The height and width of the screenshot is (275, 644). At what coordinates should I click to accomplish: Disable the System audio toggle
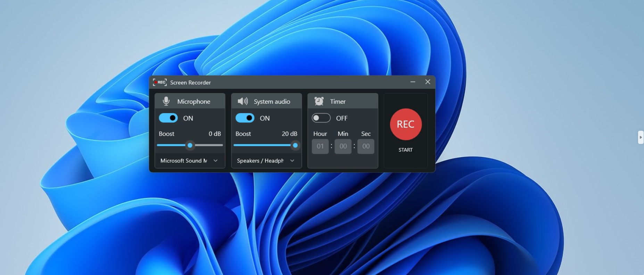pos(245,118)
